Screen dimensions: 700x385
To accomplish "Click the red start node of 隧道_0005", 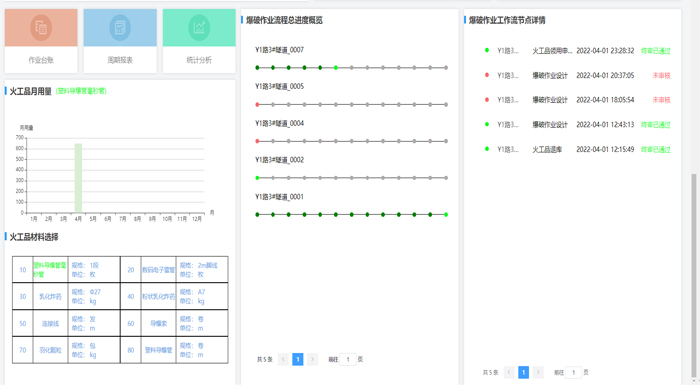I will tap(257, 105).
